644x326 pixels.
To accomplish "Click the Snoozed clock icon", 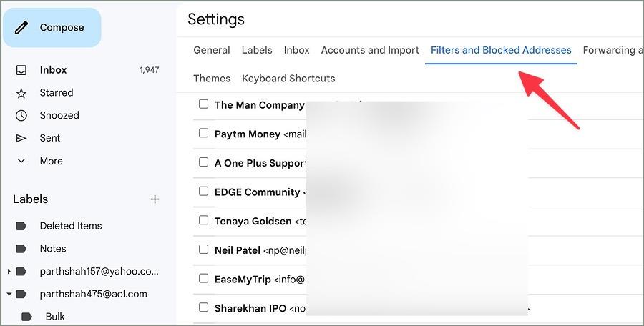I will pos(21,116).
